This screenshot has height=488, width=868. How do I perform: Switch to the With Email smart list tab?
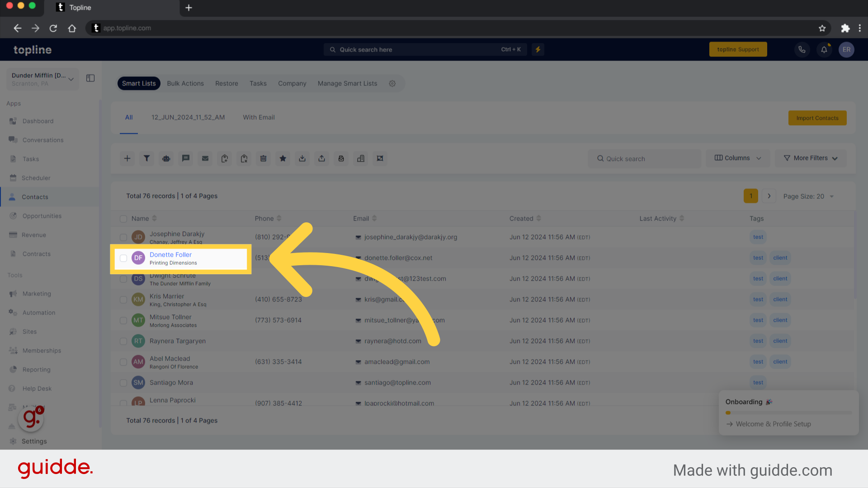[259, 117]
